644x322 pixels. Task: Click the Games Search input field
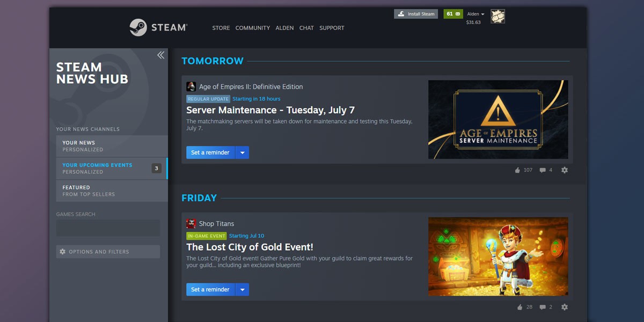click(x=108, y=228)
